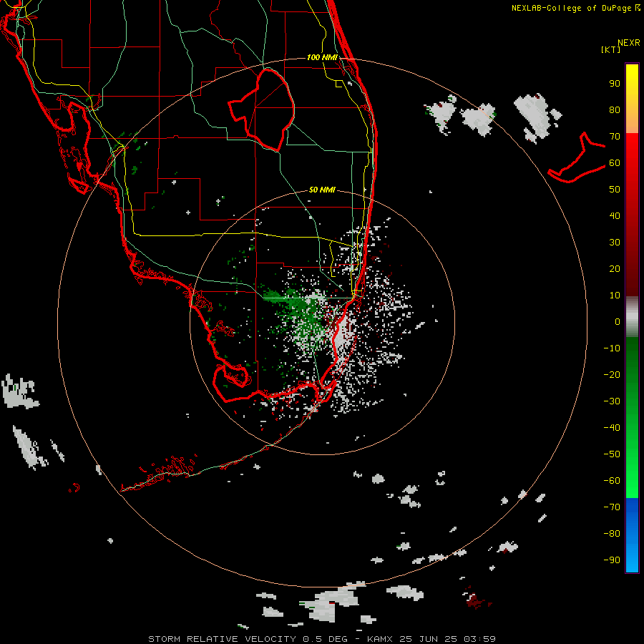Viewport: 644px width, 644px height.
Task: Select the 90 knot scale label
Action: 615,84
